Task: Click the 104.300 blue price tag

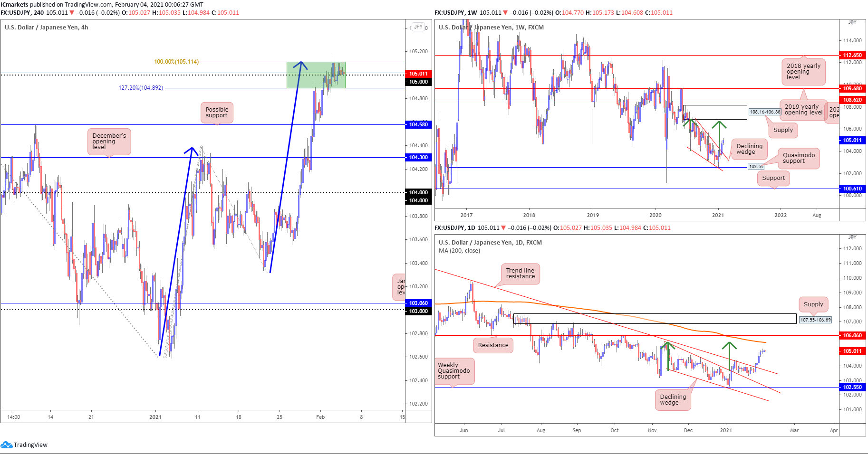Action: (418, 157)
